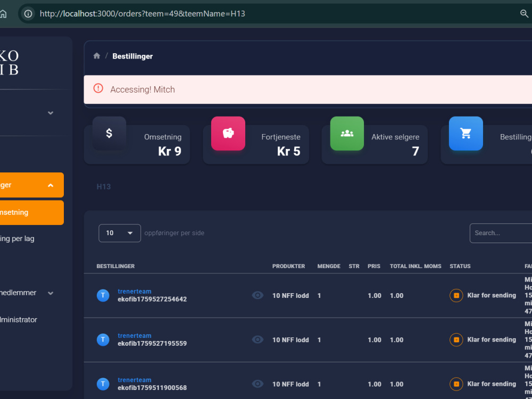Sort by TOTAL INKL. MOMS column header
Screen dimensions: 532x399
pyautogui.click(x=415, y=267)
